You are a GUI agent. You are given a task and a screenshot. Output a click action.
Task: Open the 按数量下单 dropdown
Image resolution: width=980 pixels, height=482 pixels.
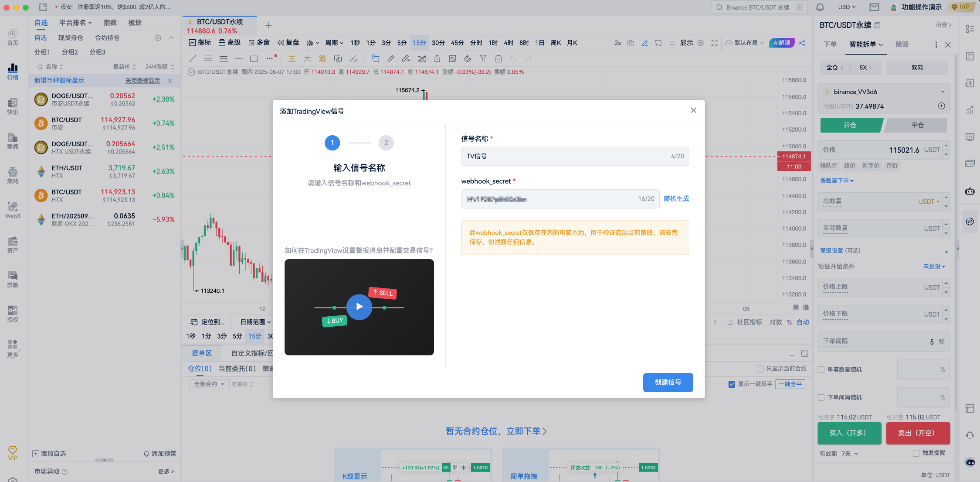(837, 181)
